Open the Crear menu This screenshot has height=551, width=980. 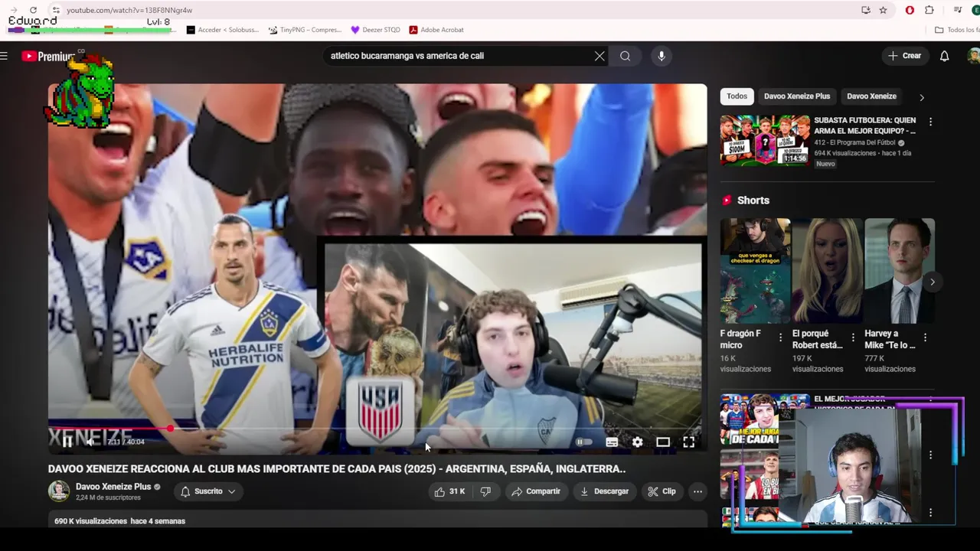pos(905,56)
